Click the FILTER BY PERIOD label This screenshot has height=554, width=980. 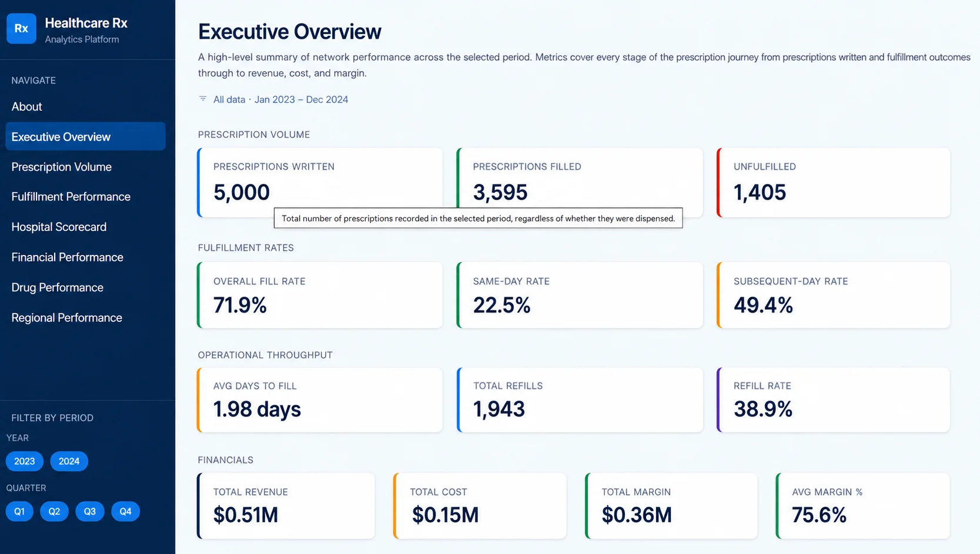(52, 418)
